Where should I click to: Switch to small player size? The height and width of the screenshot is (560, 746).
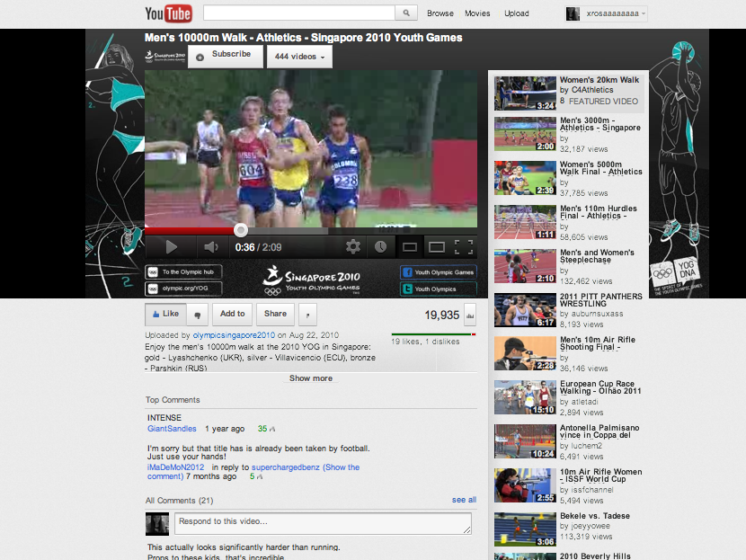(410, 247)
